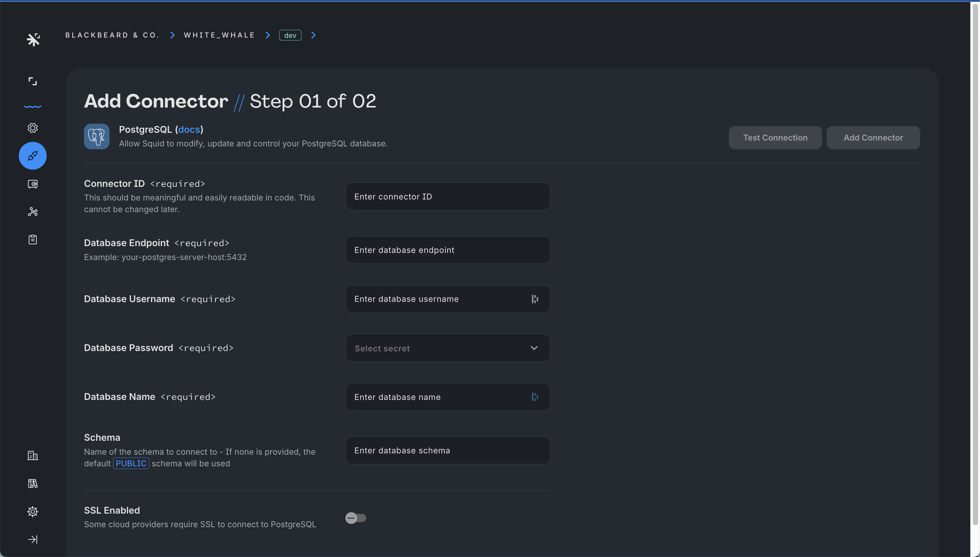Click the 'SSL Enabled' label
Viewport: 980px width, 557px height.
tap(112, 510)
